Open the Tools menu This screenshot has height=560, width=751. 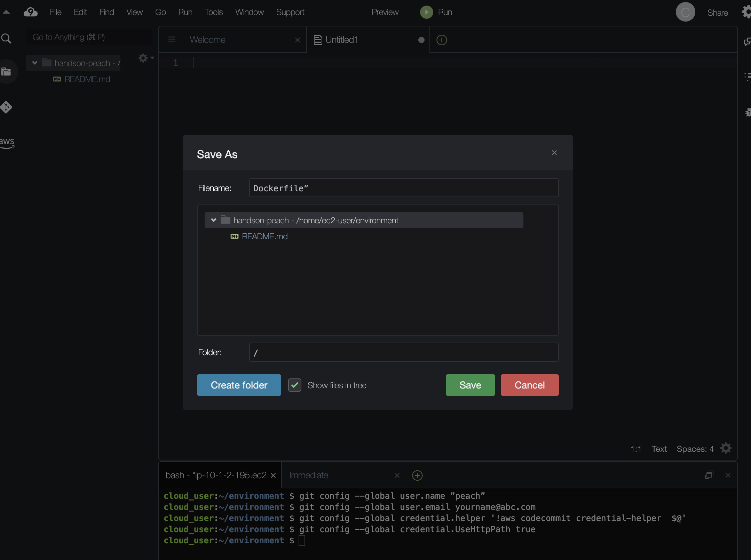tap(213, 12)
